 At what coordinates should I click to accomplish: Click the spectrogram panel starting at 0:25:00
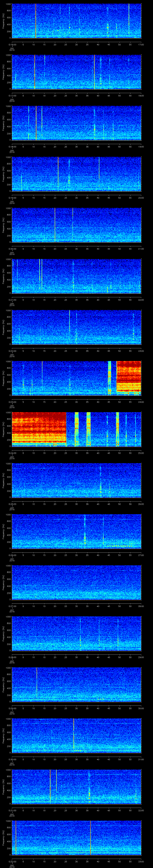(76, 480)
